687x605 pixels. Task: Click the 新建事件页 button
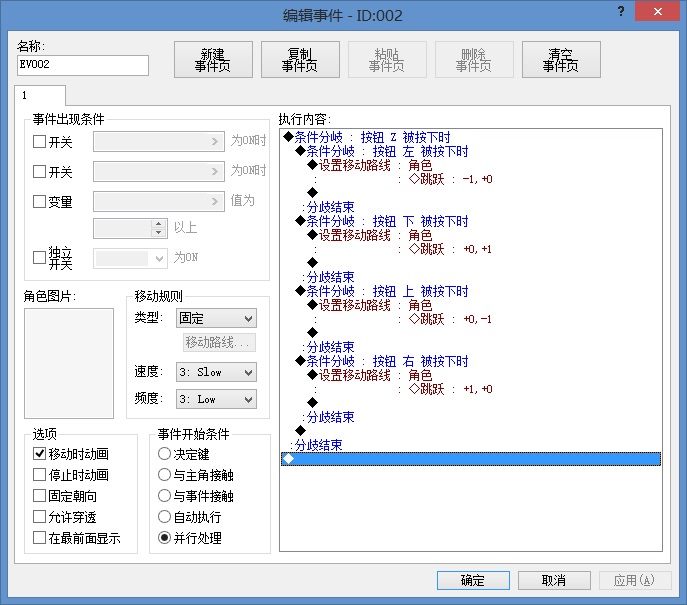point(213,60)
